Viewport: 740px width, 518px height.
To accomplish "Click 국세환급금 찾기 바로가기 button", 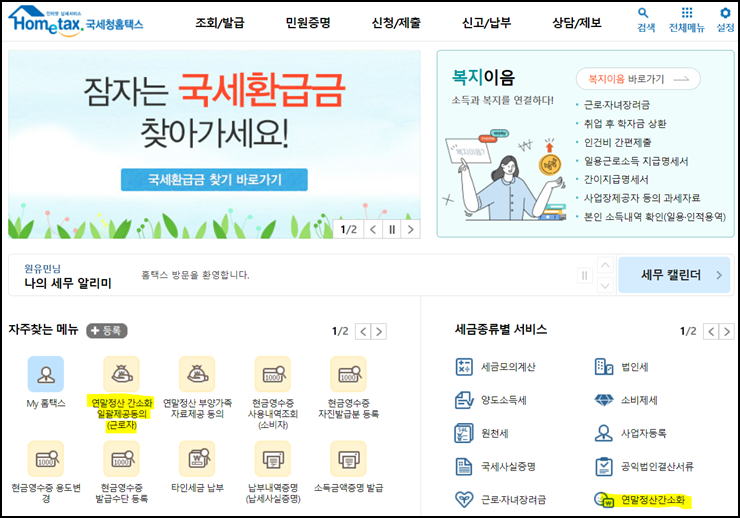I will (214, 180).
